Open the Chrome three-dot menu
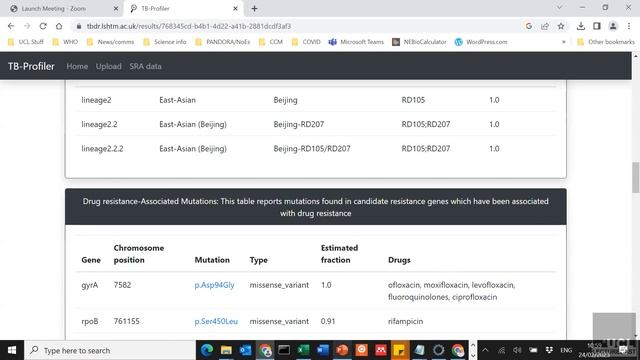This screenshot has width=640, height=360. (629, 26)
